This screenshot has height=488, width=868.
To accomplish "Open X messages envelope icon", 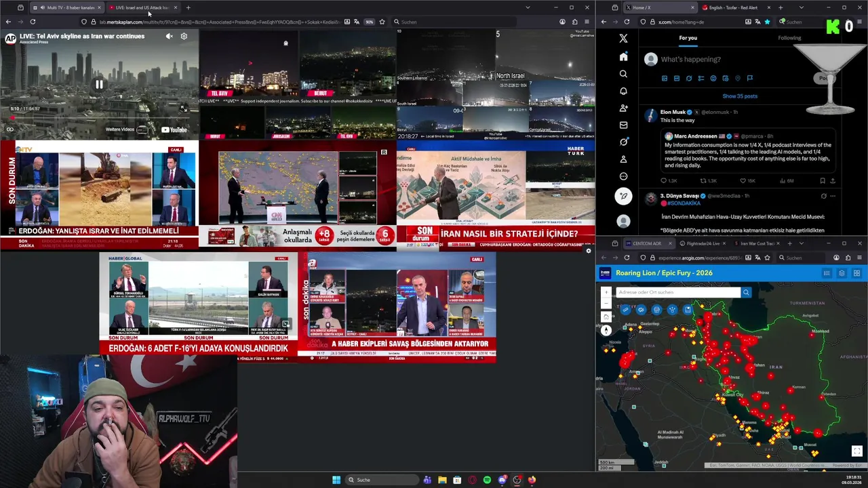I will [623, 125].
